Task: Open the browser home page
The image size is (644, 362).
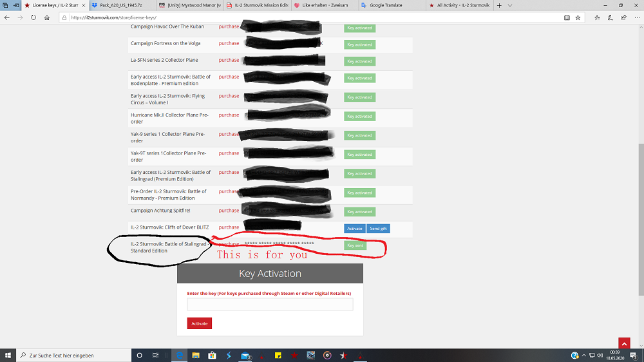Action: (x=47, y=17)
